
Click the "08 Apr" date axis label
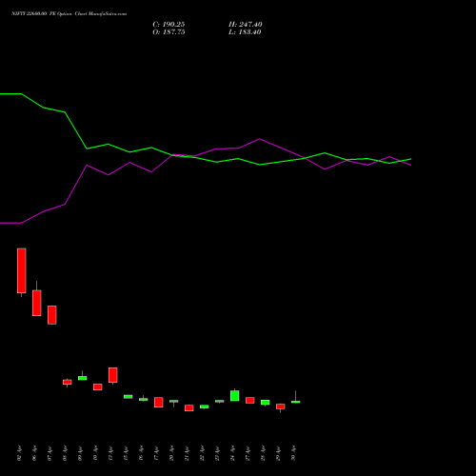click(65, 453)
